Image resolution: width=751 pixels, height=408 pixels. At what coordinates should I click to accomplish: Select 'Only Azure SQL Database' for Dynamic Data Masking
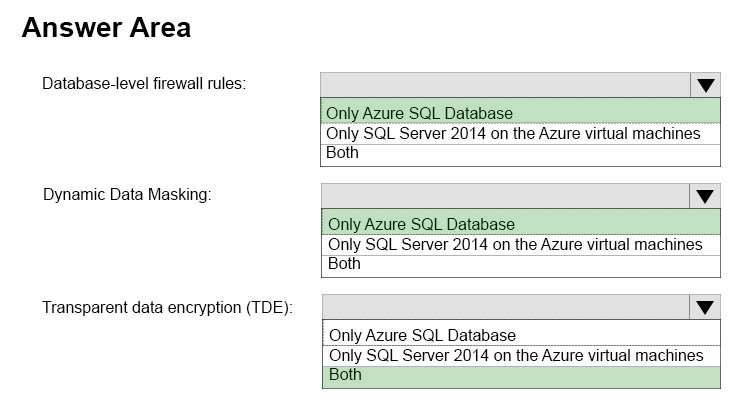(521, 222)
